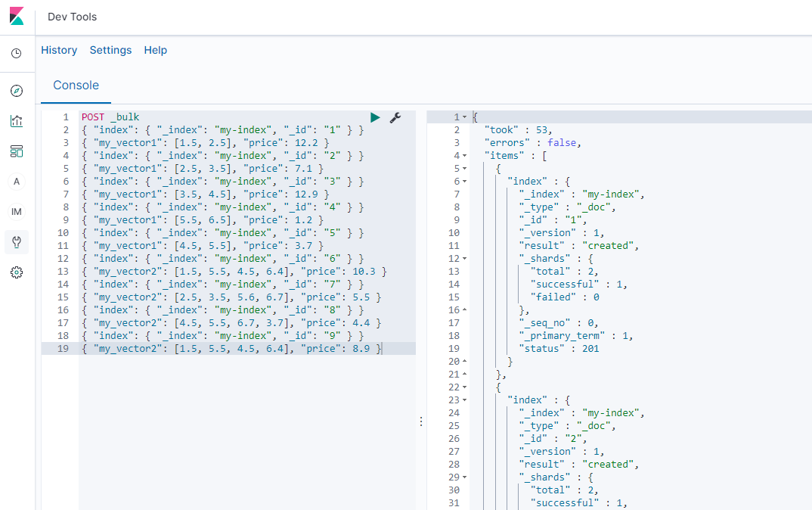This screenshot has width=812, height=510.
Task: Open Visualize chart icon in sidebar
Action: [x=17, y=121]
